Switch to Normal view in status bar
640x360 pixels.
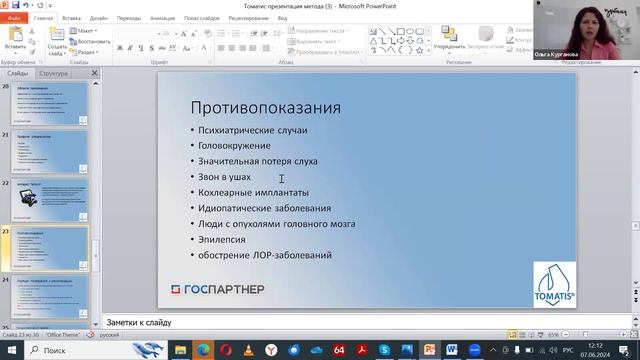coord(513,335)
